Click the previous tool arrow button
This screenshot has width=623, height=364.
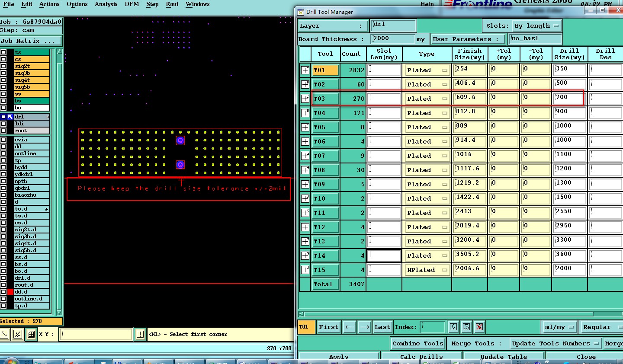(x=350, y=327)
